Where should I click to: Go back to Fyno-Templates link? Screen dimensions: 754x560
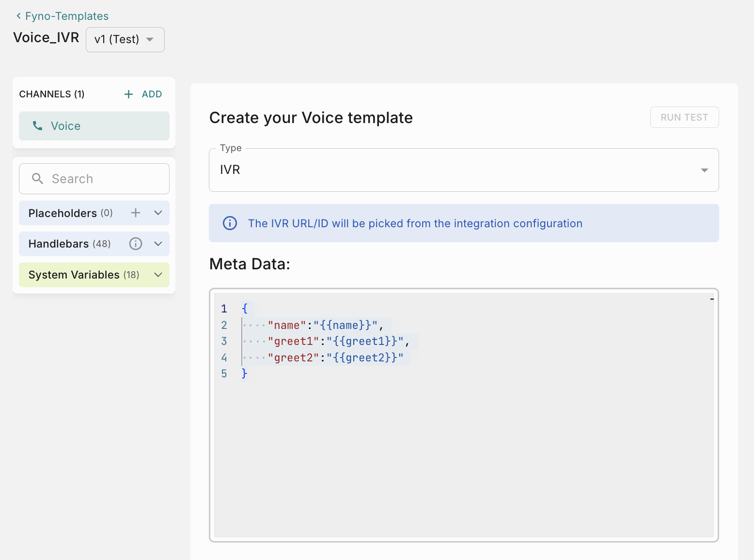(67, 16)
